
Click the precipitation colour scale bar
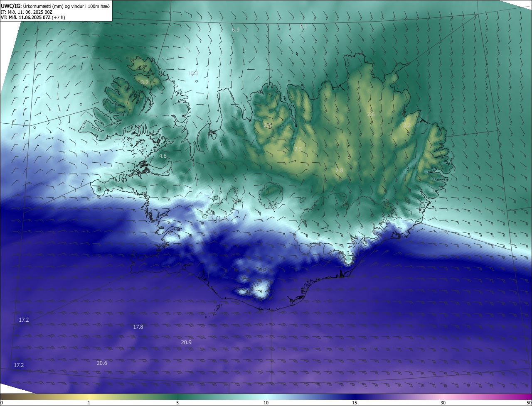click(x=266, y=396)
